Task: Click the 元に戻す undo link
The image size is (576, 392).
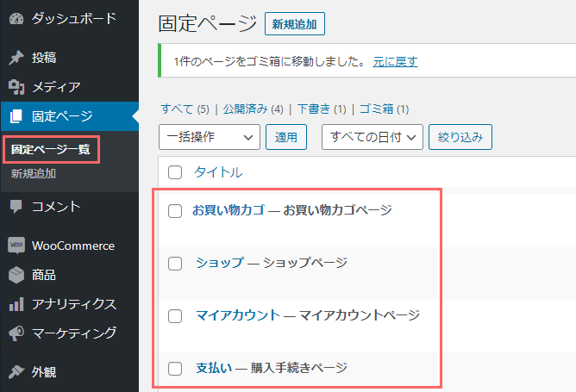Action: click(x=395, y=61)
